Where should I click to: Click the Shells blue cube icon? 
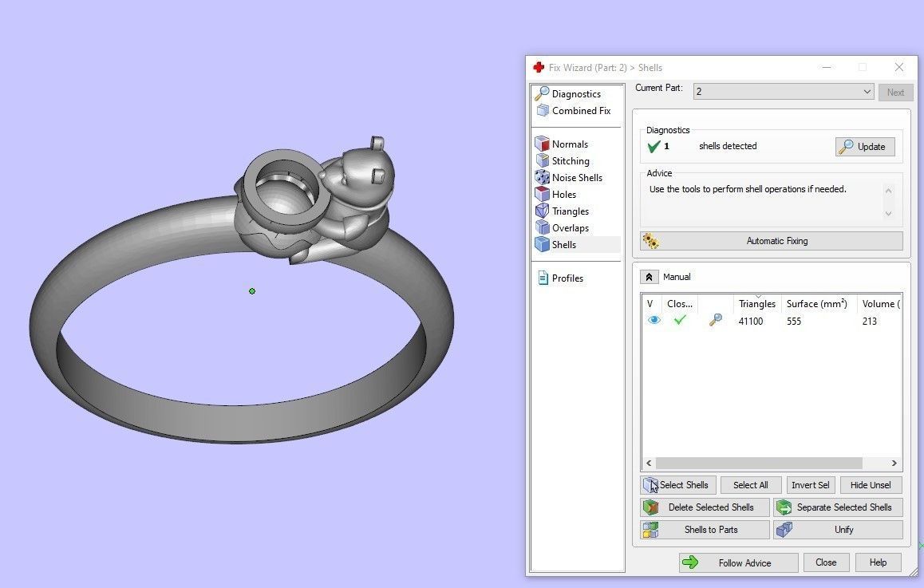(x=542, y=244)
